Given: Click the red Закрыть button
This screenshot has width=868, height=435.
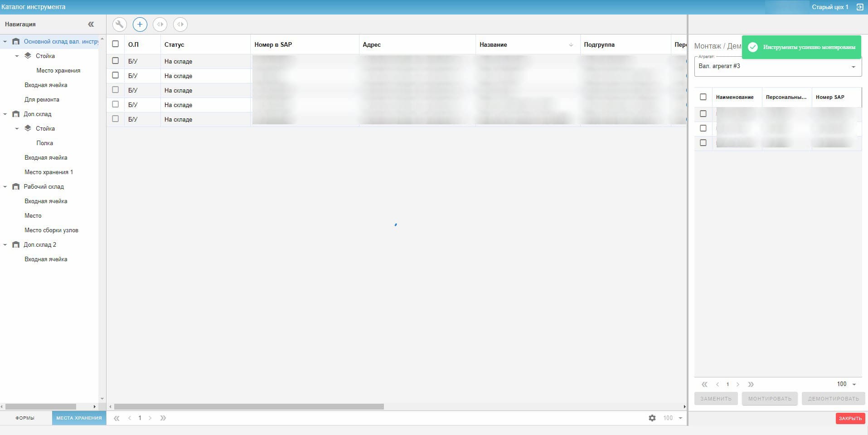Looking at the screenshot, I should tap(850, 418).
